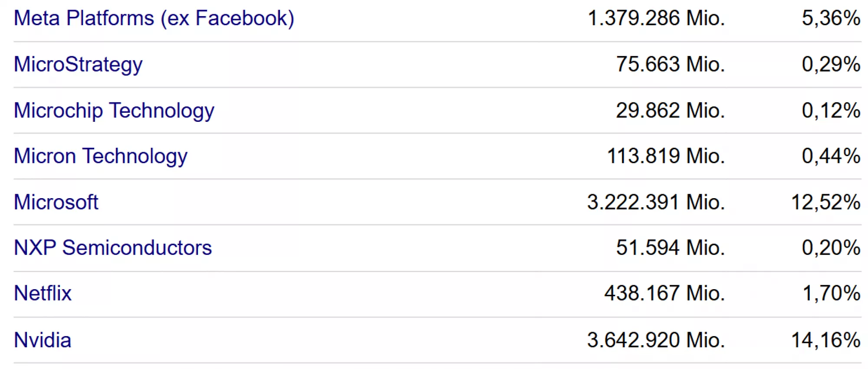The height and width of the screenshot is (369, 868).
Task: Open the Meta Platforms (ex Facebook) link
Action: [154, 19]
